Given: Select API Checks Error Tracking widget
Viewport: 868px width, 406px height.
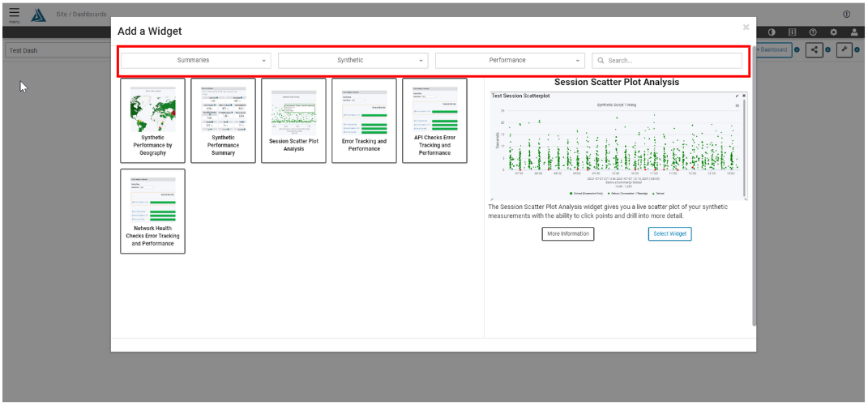Looking at the screenshot, I should click(434, 120).
